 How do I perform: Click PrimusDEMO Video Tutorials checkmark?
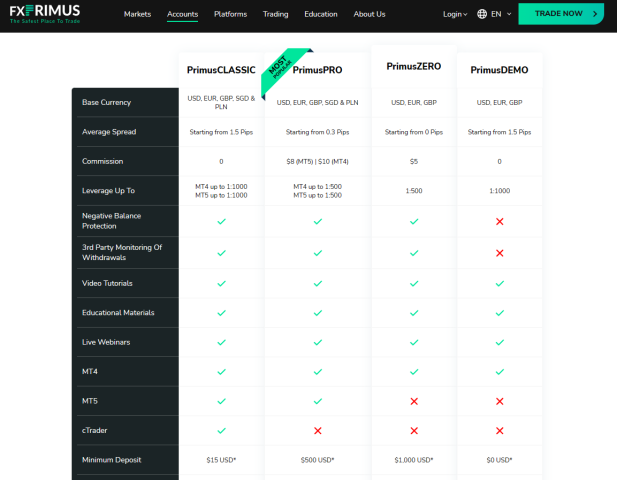[500, 283]
